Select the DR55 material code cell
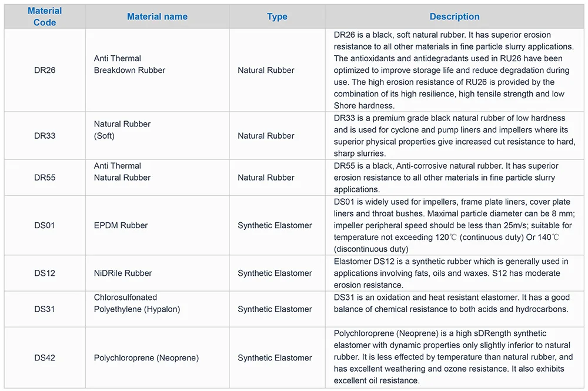This screenshot has height=391, width=588. coord(45,178)
